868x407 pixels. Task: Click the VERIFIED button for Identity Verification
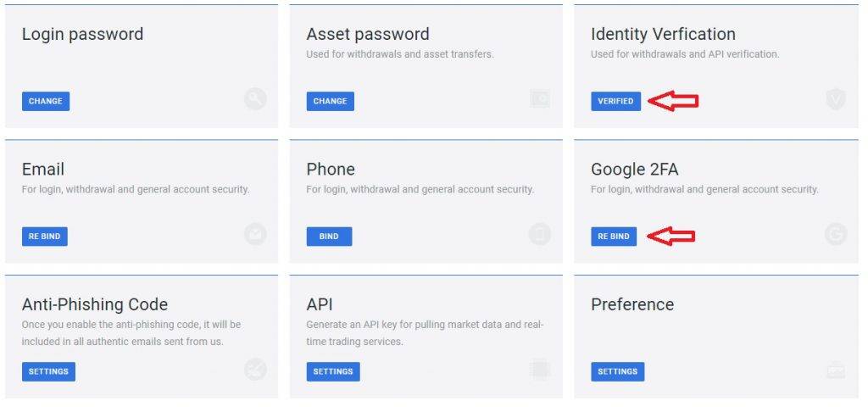615,102
